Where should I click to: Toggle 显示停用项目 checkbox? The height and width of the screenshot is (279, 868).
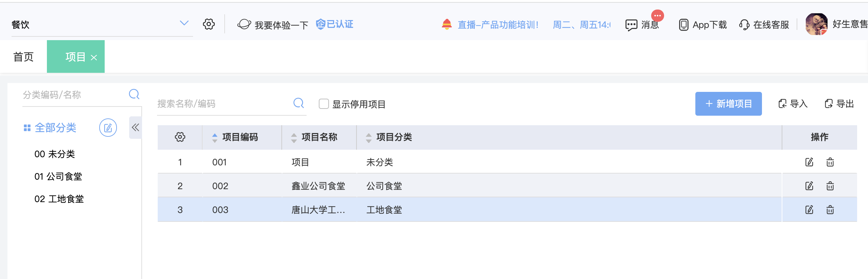pyautogui.click(x=324, y=104)
